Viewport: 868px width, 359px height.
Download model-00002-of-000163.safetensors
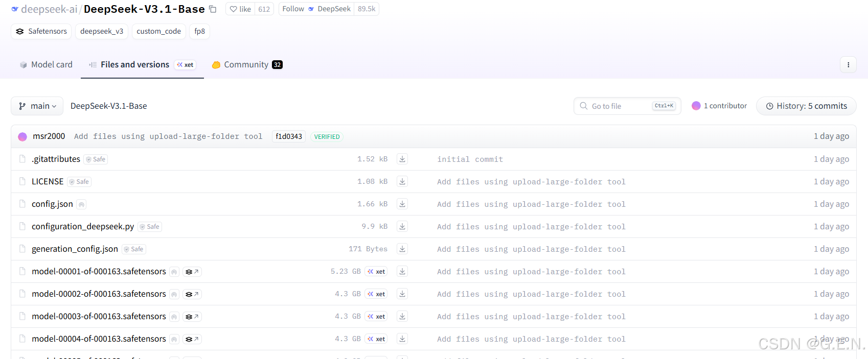point(402,294)
